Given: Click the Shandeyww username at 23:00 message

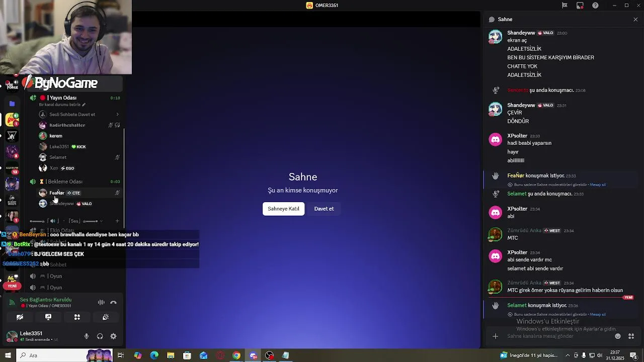Looking at the screenshot, I should click(x=521, y=33).
